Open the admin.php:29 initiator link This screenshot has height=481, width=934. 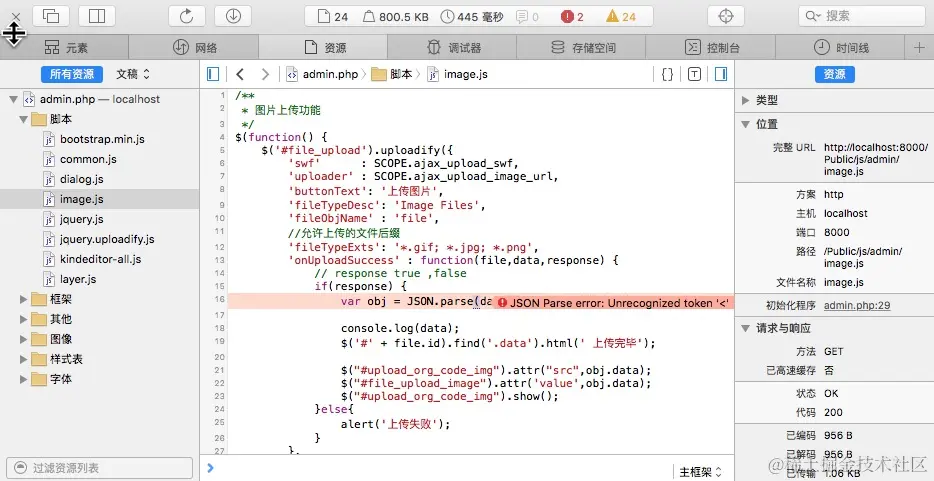click(x=857, y=306)
